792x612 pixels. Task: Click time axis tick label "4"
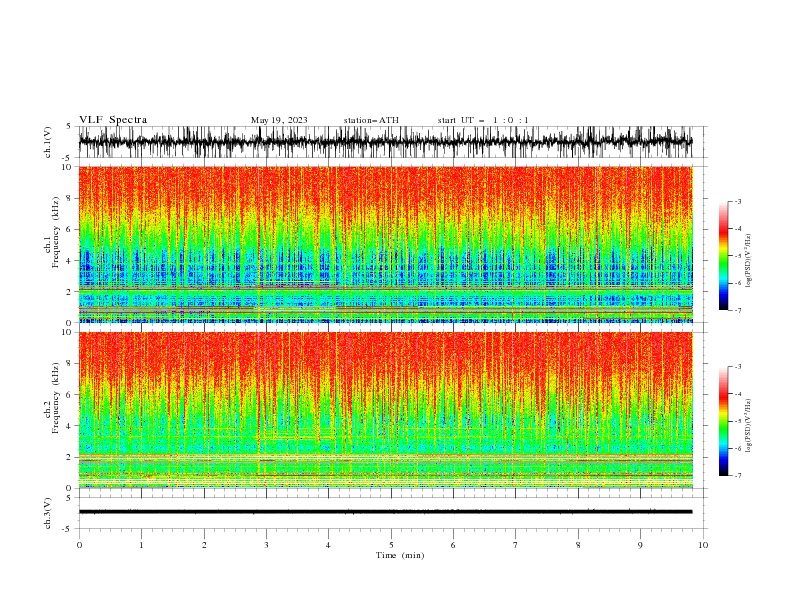pos(328,545)
